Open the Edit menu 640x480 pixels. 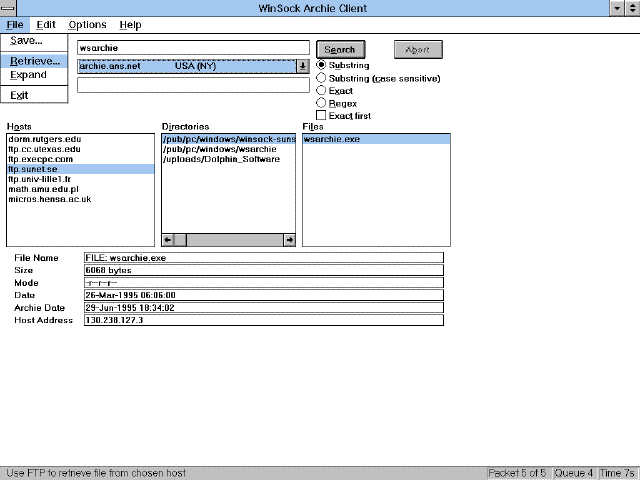46,25
